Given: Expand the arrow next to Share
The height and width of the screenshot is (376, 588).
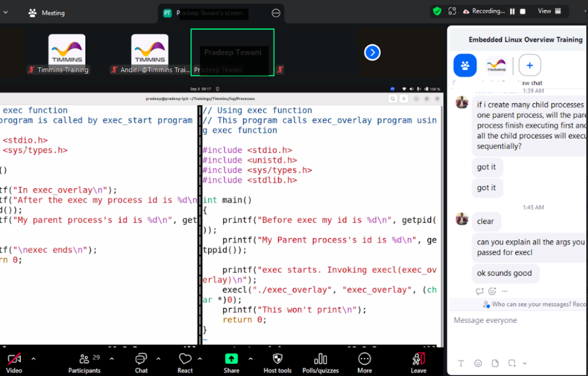Looking at the screenshot, I should [250, 359].
